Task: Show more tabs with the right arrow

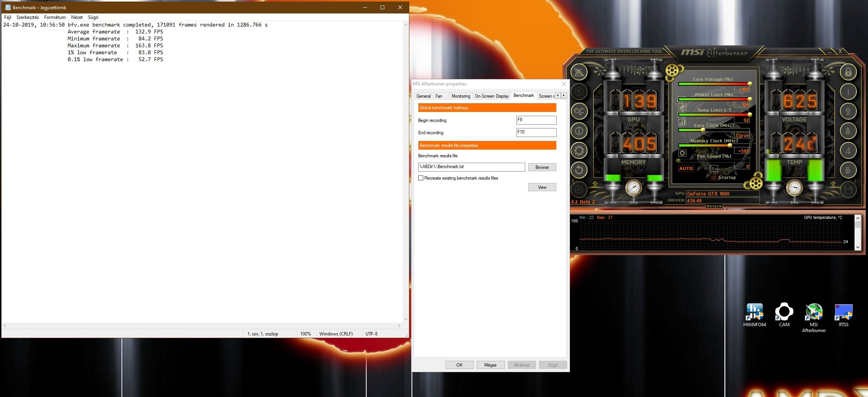Action: [564, 95]
